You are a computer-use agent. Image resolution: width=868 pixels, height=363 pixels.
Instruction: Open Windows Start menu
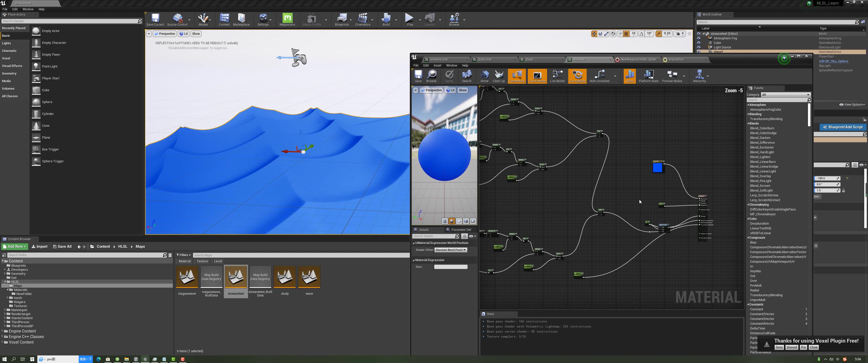click(4, 359)
